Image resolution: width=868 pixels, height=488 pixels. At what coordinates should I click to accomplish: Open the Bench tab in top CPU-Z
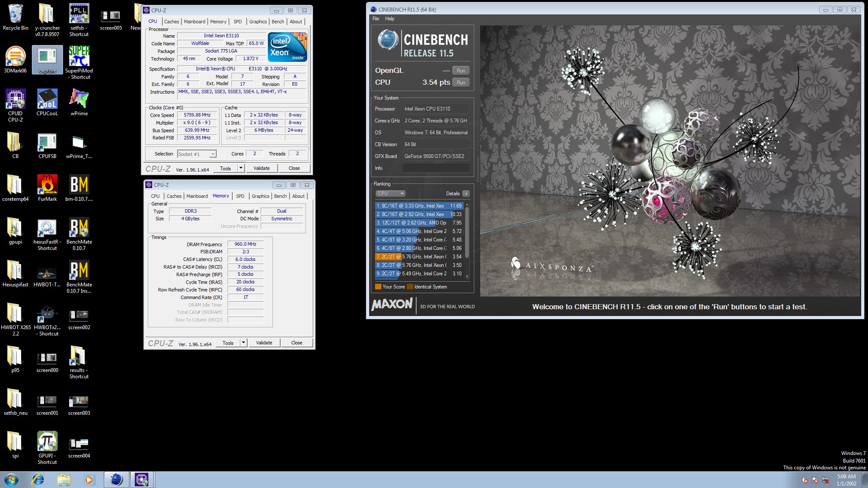click(x=278, y=22)
